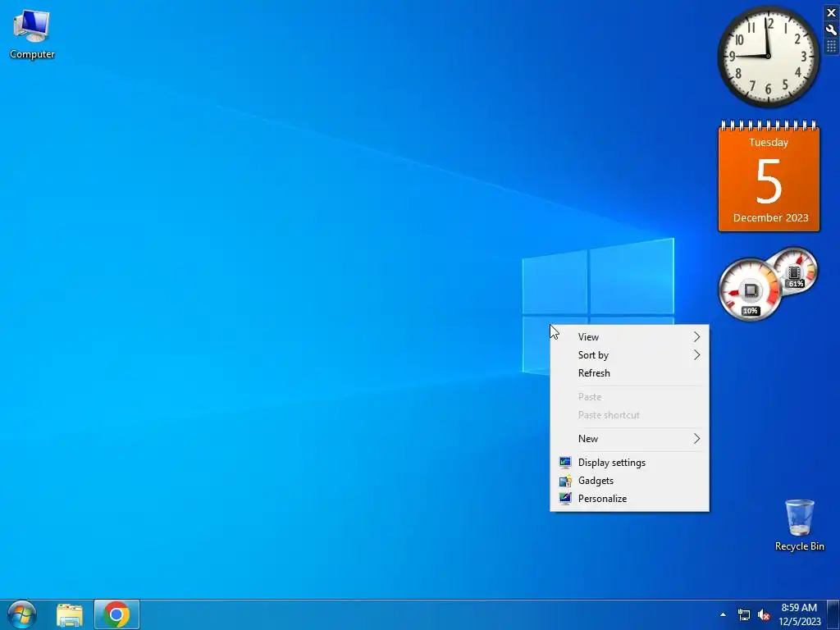The image size is (840, 630).
Task: Click Show desktop button at taskbar end
Action: coord(833,614)
